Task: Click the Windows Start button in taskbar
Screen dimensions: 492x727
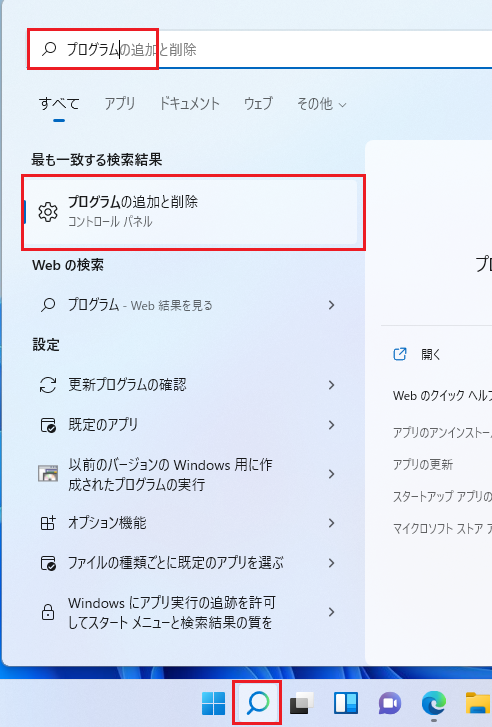Action: 213,703
